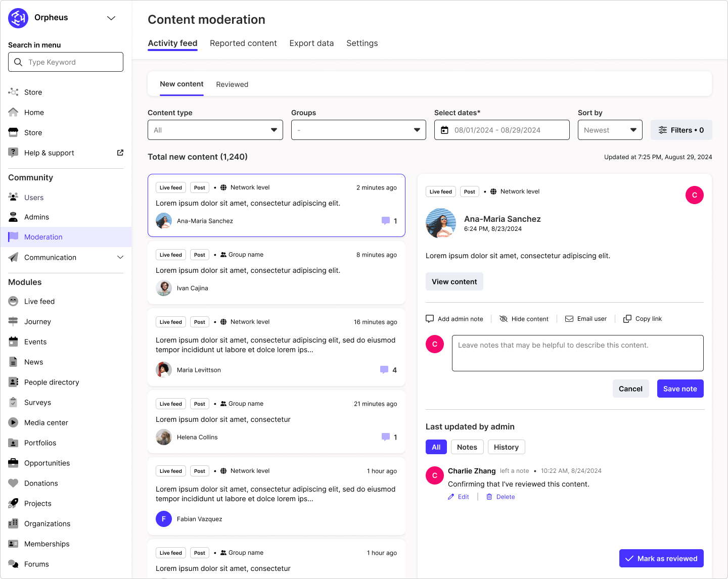Click the Filters button
The width and height of the screenshot is (728, 579).
pos(681,130)
